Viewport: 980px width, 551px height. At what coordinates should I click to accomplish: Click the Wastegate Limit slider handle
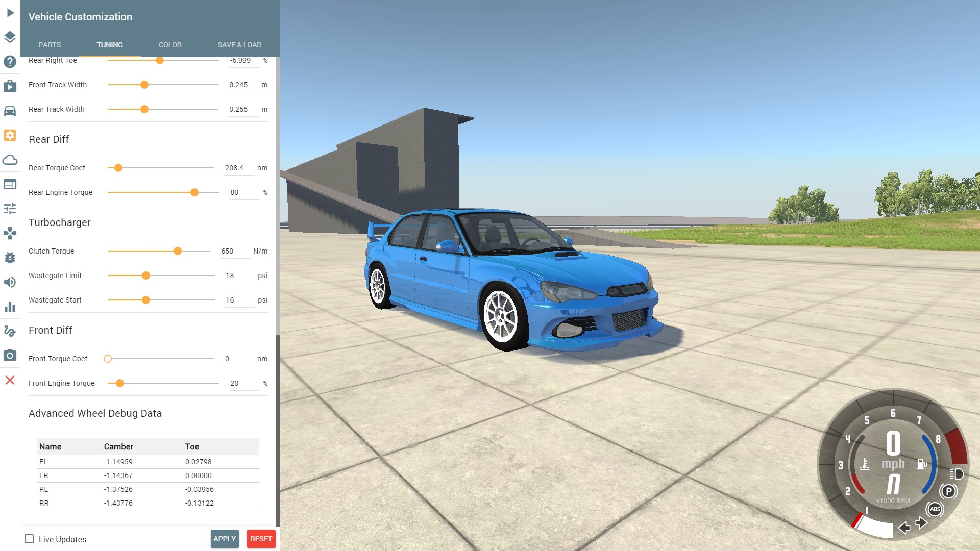click(x=146, y=275)
